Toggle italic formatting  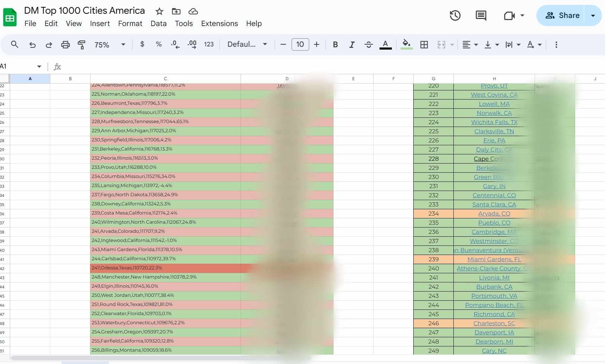click(x=352, y=44)
